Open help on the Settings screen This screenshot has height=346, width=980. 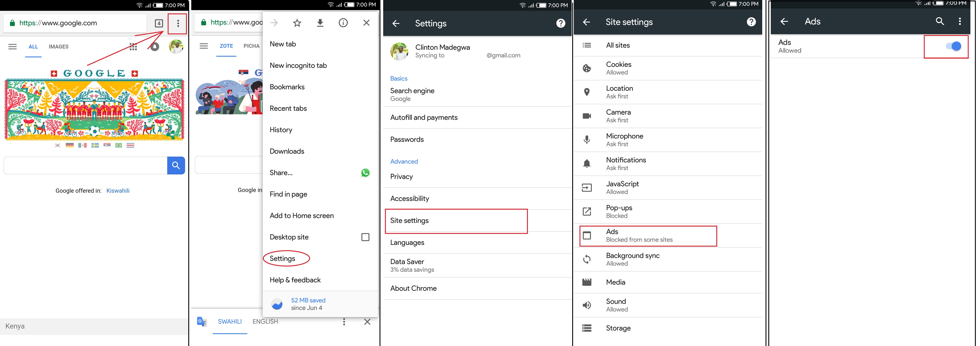coord(561,24)
